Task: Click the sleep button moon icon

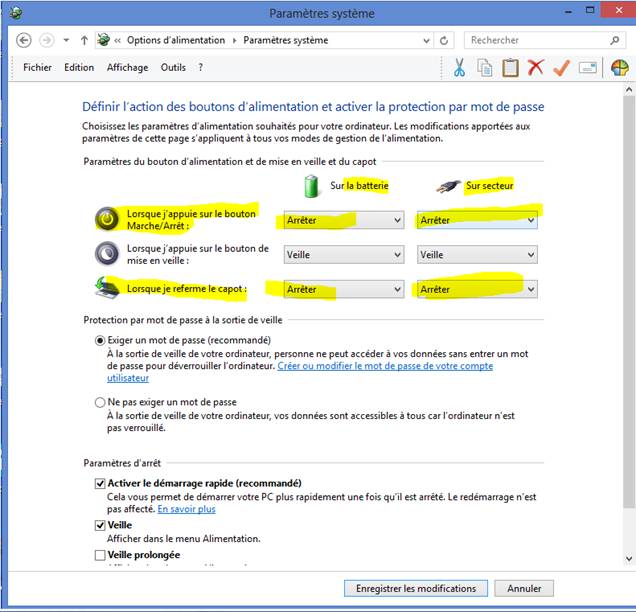Action: click(x=107, y=253)
